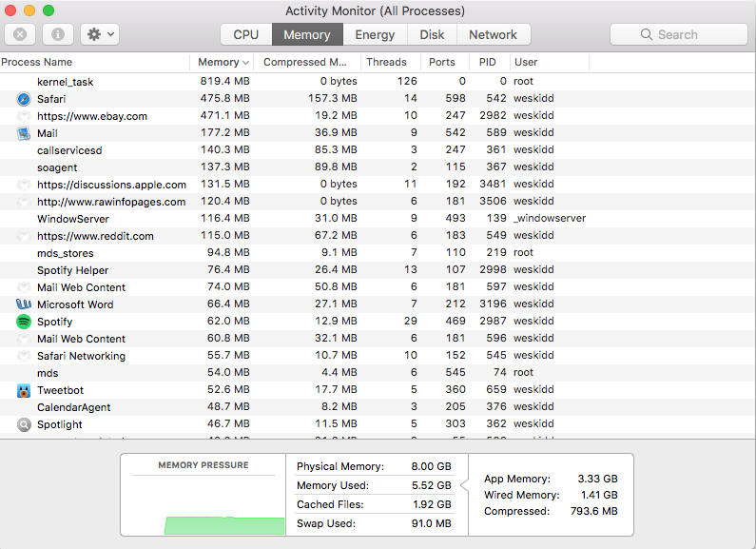Toggle Memory column sort order
This screenshot has height=549, width=756.
[222, 62]
